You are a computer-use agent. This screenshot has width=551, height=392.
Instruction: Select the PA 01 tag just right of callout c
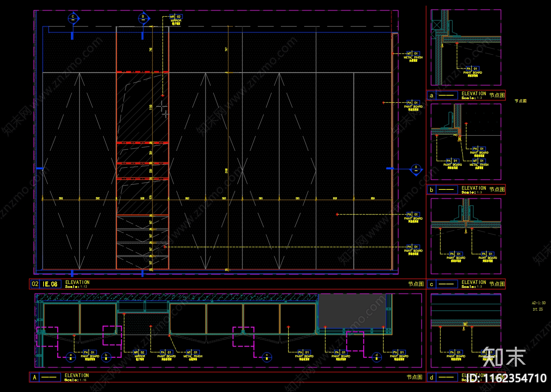pos(304,356)
